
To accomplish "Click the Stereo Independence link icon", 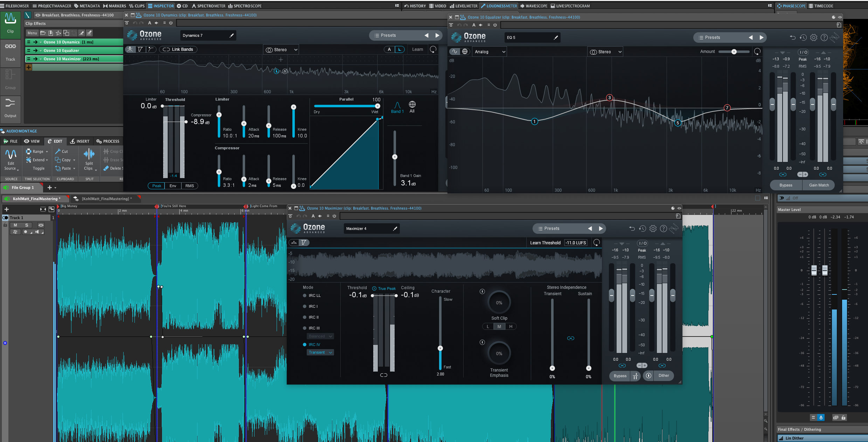I will point(570,338).
